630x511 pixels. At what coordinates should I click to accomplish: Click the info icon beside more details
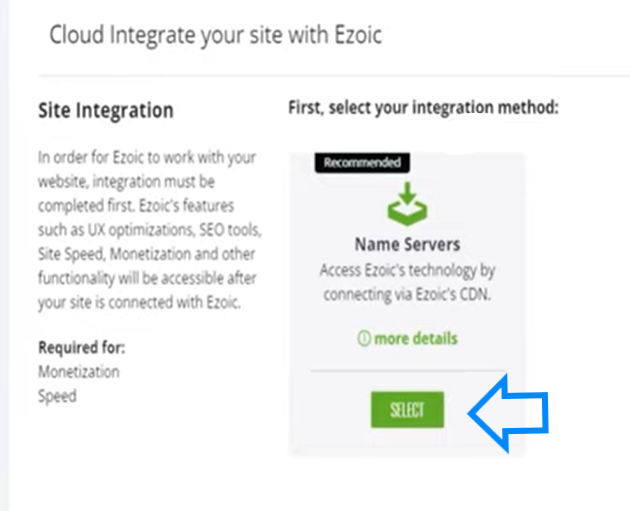click(364, 339)
